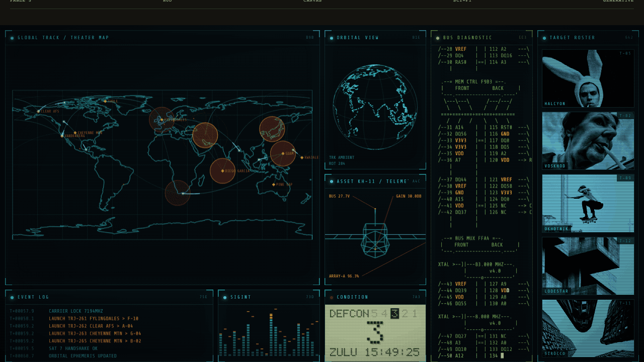644x362 pixels.
Task: Click 'LAUNCH TRJ-265 CHEYENNE MTN > B-02' entry
Action: point(95,341)
